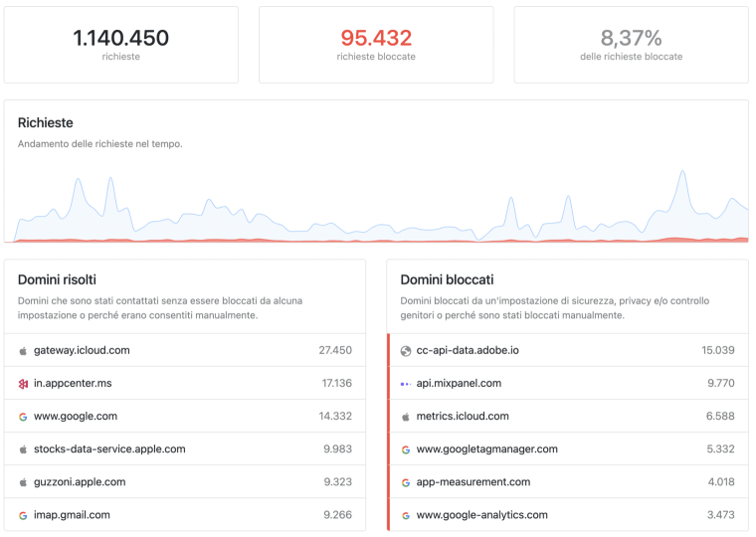The height and width of the screenshot is (537, 756).
Task: Click the Apple icon beside stocks-data-service.apple.com
Action: (x=23, y=449)
